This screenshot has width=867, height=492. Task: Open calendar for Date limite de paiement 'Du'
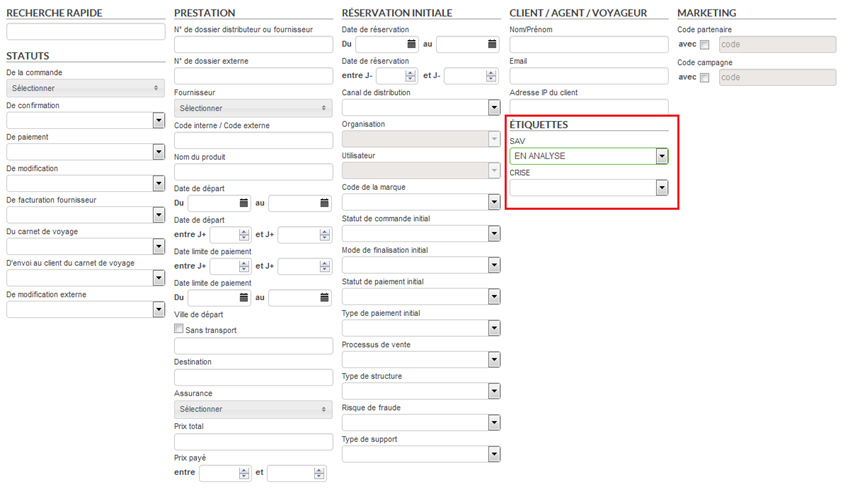244,297
